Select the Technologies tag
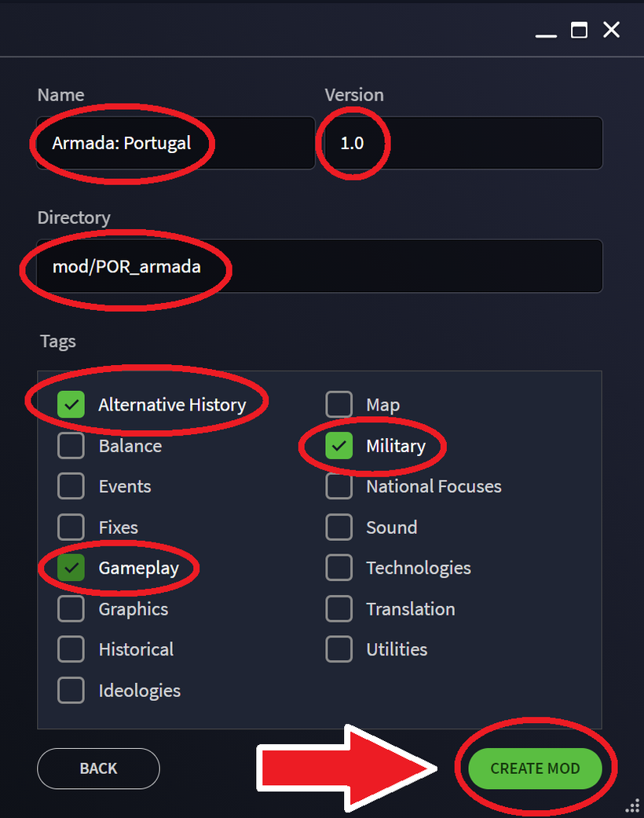Viewport: 644px width, 818px height. pyautogui.click(x=339, y=568)
